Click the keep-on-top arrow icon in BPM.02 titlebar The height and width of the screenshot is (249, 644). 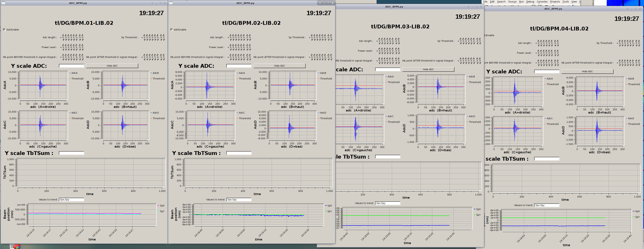coord(320,3)
